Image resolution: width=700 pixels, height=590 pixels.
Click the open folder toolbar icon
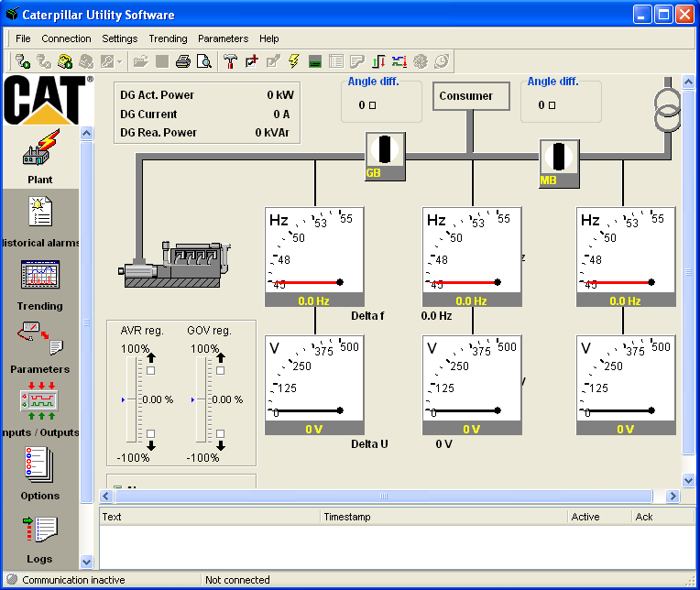pos(140,61)
